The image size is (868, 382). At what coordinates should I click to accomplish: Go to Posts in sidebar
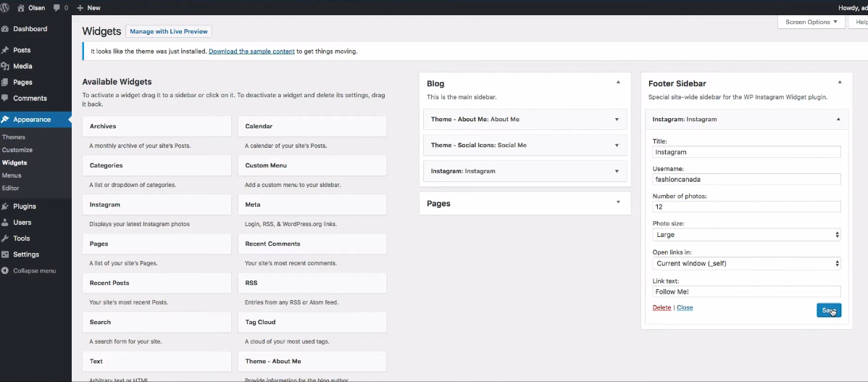[22, 50]
